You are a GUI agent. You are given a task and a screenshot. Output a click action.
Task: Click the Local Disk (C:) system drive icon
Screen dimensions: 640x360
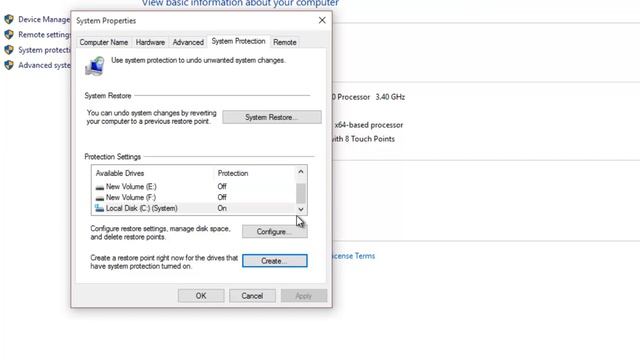(x=100, y=208)
